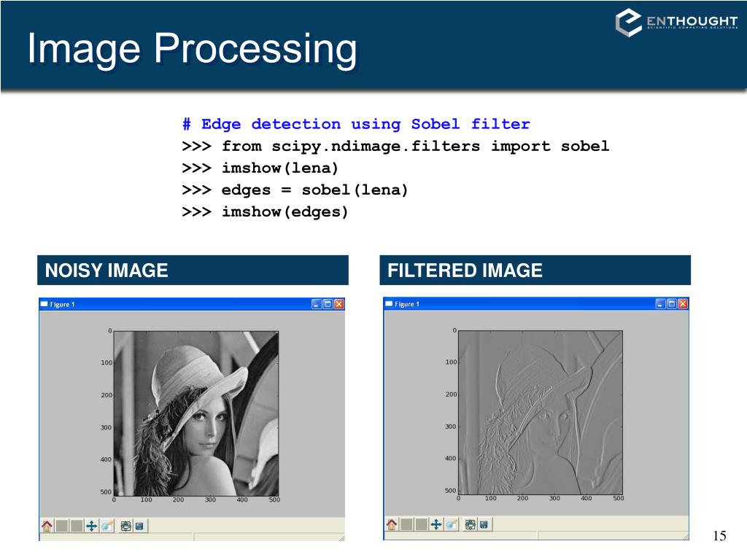Click the greyed-out Forward button left of Pan, filtered image window

421,524
